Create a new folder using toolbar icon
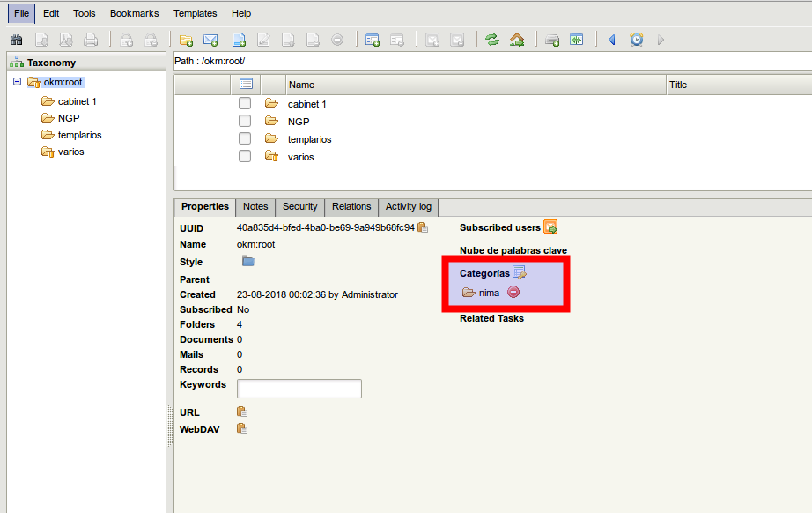Screen dimensions: 812x513 [186, 40]
